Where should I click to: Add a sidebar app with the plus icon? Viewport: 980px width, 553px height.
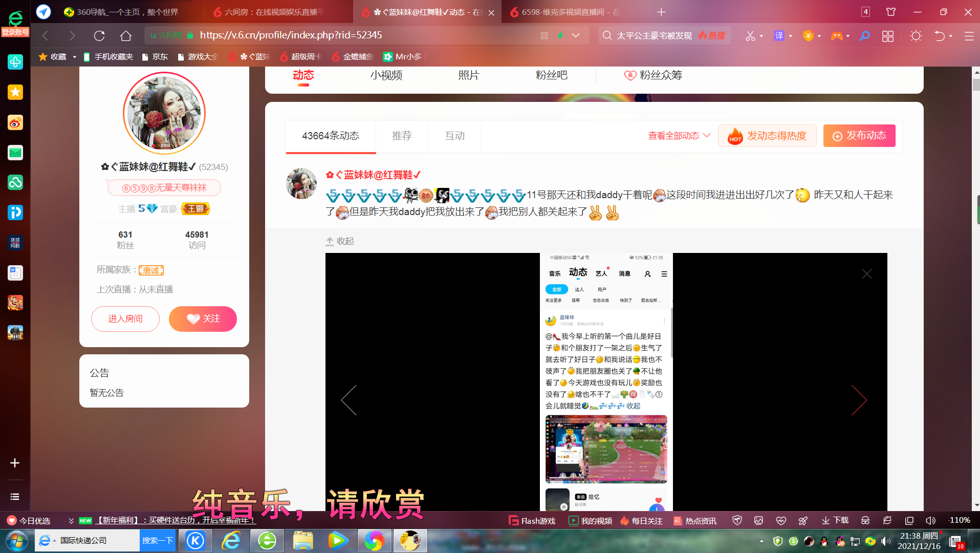[15, 463]
